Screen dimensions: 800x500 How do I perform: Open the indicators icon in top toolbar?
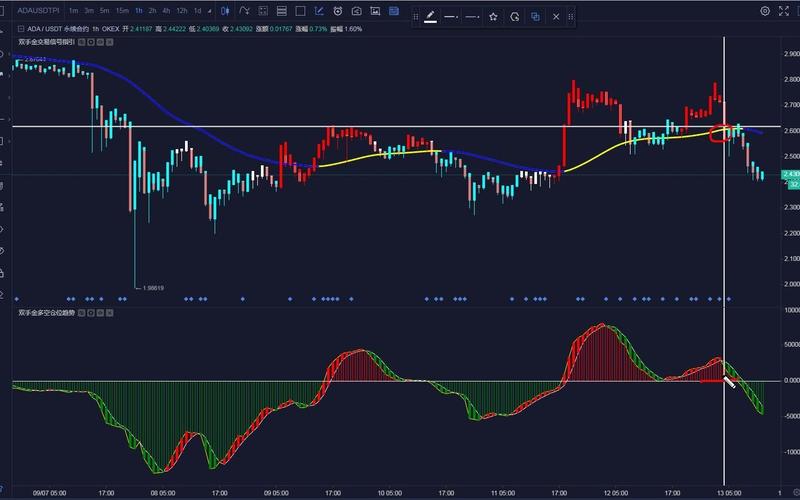pos(245,11)
